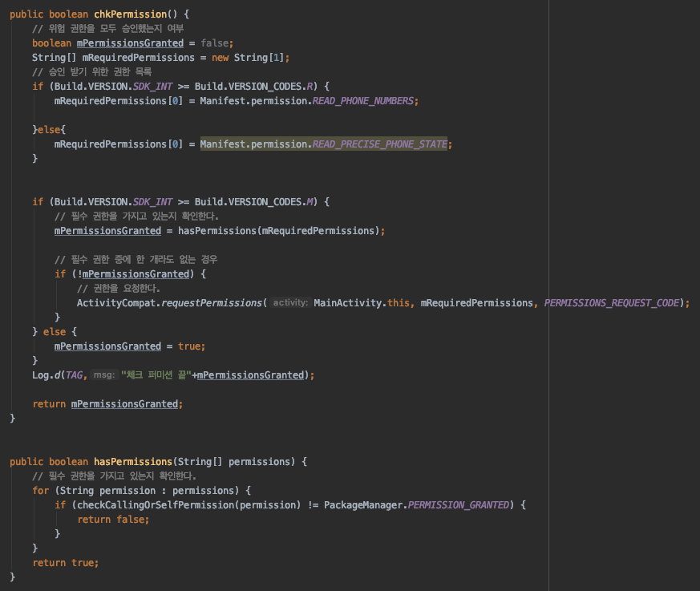The height and width of the screenshot is (591, 700).
Task: Select the comment '// 권한을 요청한다.'
Action: tap(119, 289)
